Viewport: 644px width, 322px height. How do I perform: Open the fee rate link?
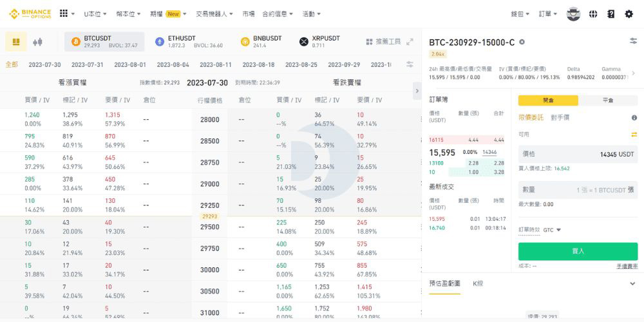point(627,266)
